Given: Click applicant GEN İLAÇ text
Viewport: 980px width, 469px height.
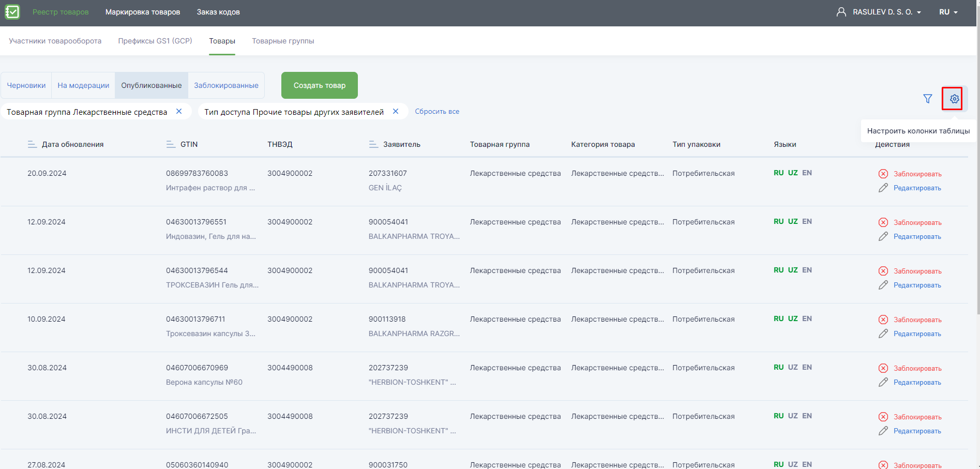Looking at the screenshot, I should pyautogui.click(x=385, y=188).
